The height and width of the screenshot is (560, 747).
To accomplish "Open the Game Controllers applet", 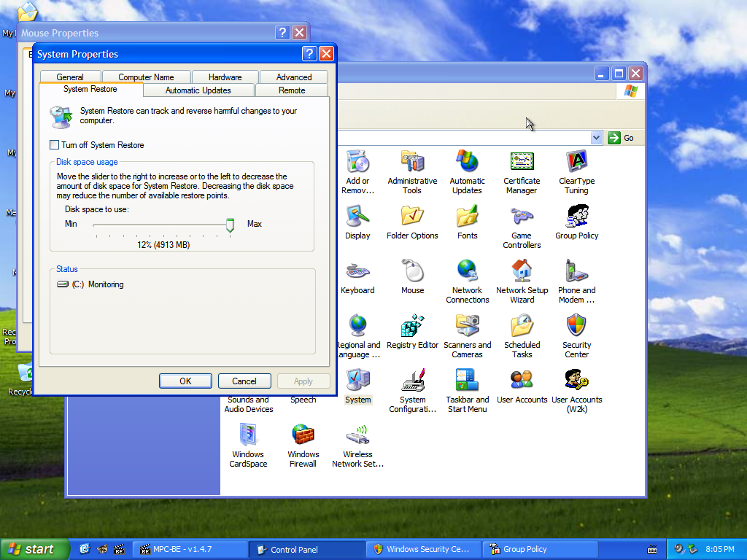I will coord(522,217).
